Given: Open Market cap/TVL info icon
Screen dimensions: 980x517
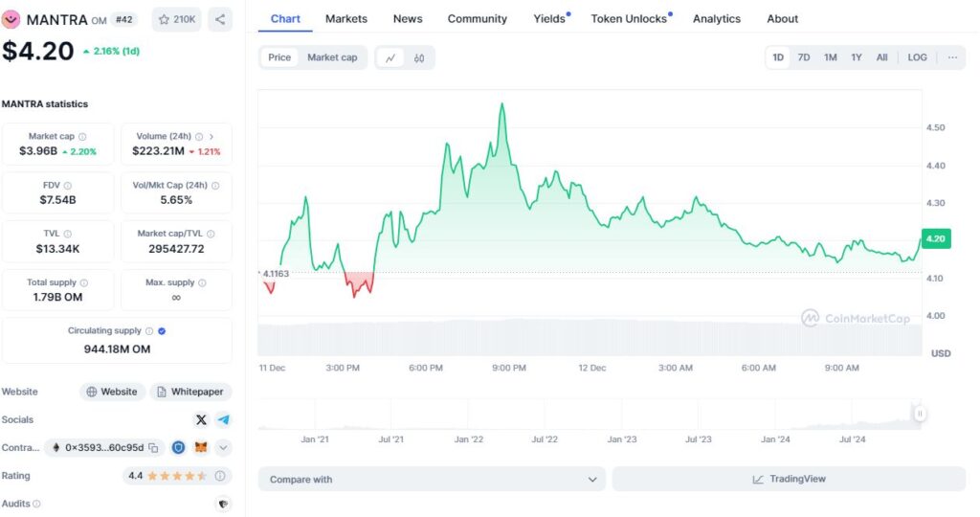Looking at the screenshot, I should pos(211,234).
